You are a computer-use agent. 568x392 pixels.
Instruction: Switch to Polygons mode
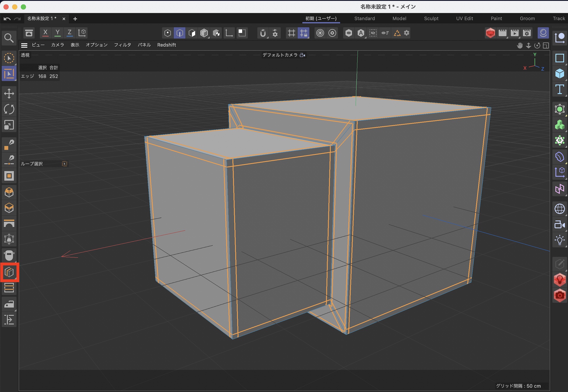(x=192, y=33)
